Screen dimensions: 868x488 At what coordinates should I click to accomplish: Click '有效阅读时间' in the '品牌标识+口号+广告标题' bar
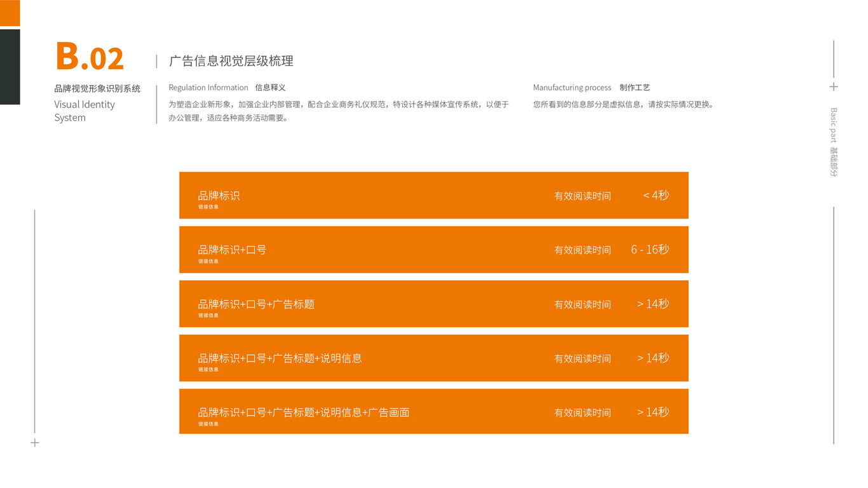583,304
